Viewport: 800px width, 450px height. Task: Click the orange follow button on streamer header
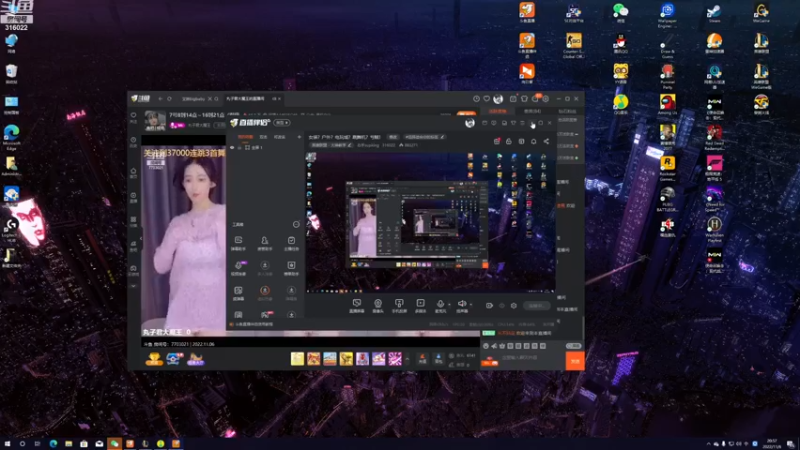point(466,114)
